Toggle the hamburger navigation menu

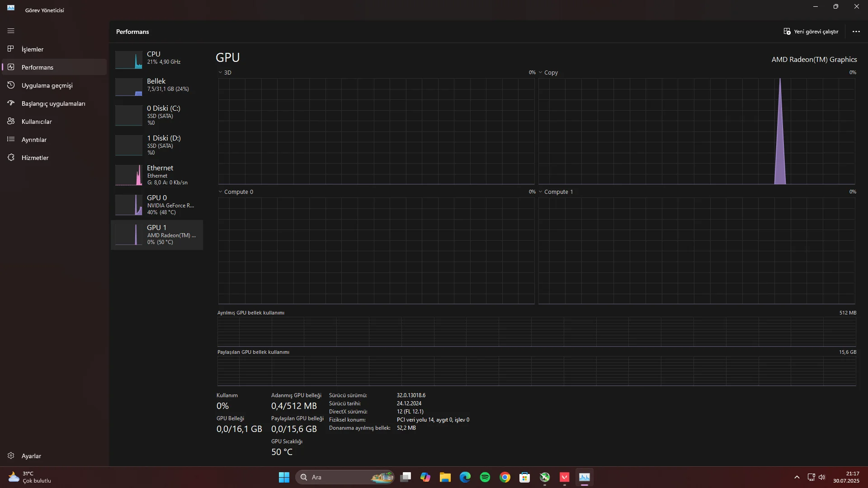coord(11,31)
